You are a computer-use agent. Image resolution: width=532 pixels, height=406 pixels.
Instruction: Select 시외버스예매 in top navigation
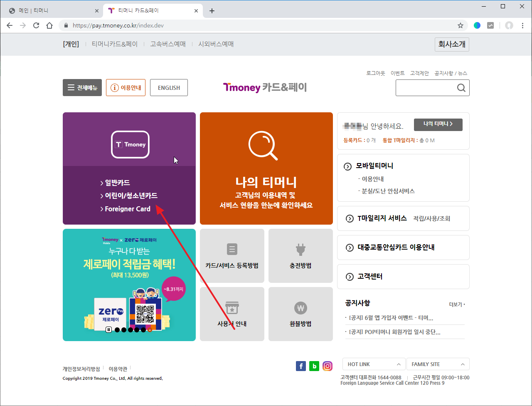pyautogui.click(x=216, y=44)
